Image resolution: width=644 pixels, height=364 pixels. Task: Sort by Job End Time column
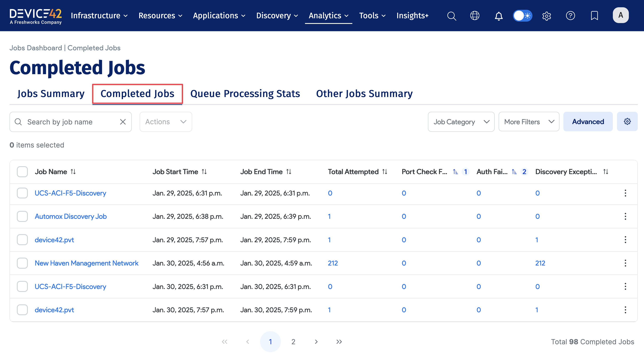[289, 172]
